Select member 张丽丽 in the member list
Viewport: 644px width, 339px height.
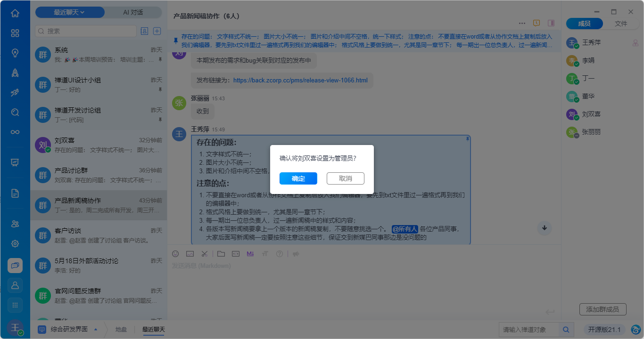(x=602, y=132)
